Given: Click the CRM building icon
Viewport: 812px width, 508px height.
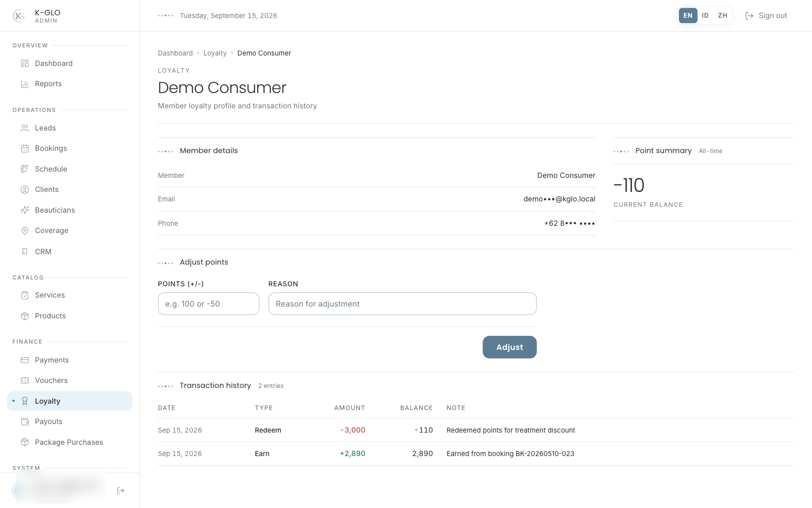Looking at the screenshot, I should [25, 252].
